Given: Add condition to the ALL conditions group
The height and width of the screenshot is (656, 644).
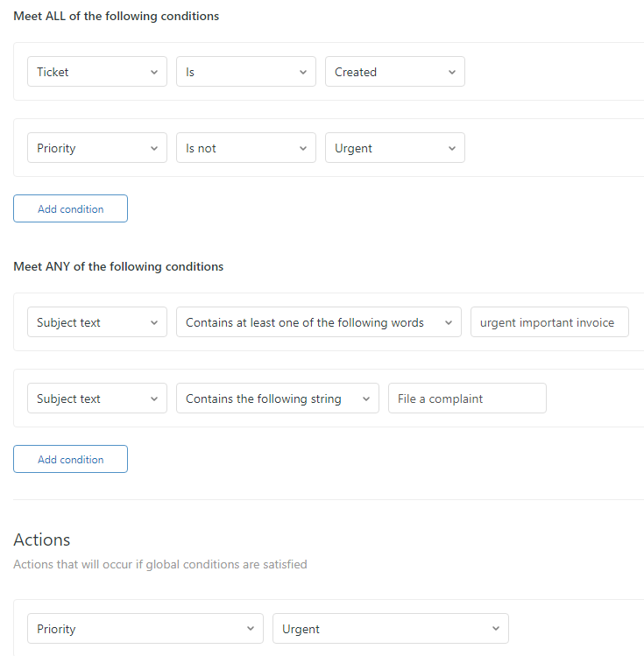Looking at the screenshot, I should 70,209.
